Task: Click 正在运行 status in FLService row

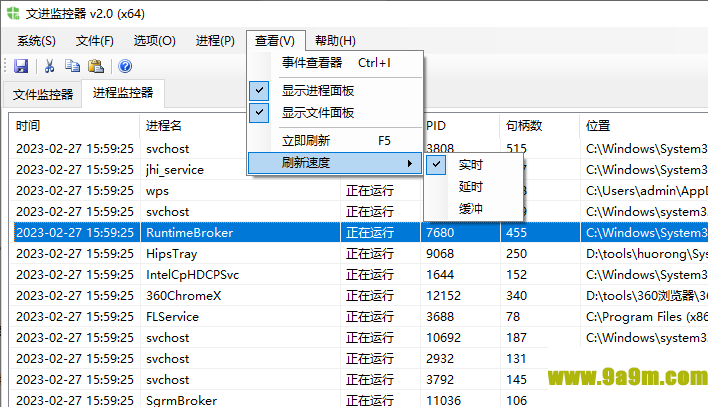Action: click(x=370, y=317)
